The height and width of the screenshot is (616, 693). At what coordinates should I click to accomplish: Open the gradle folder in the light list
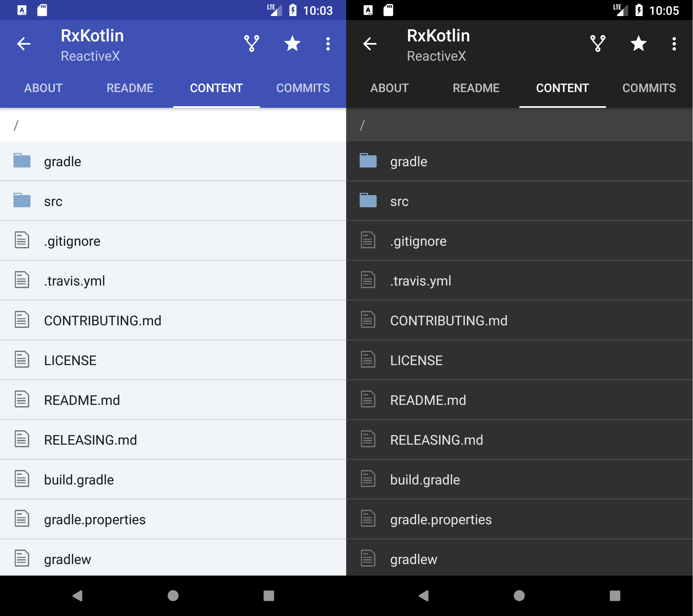tap(63, 161)
